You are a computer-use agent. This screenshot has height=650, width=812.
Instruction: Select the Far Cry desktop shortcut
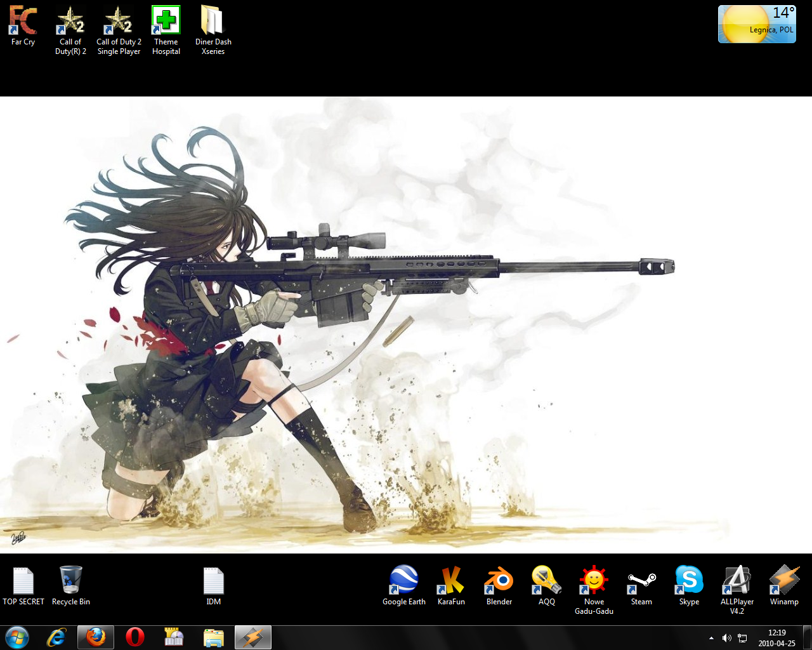tap(23, 26)
